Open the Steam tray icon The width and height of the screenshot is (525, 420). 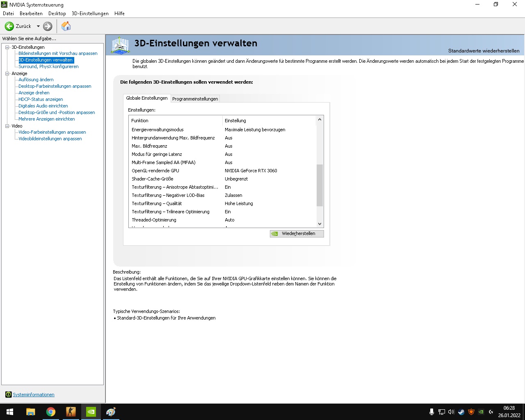(x=461, y=412)
